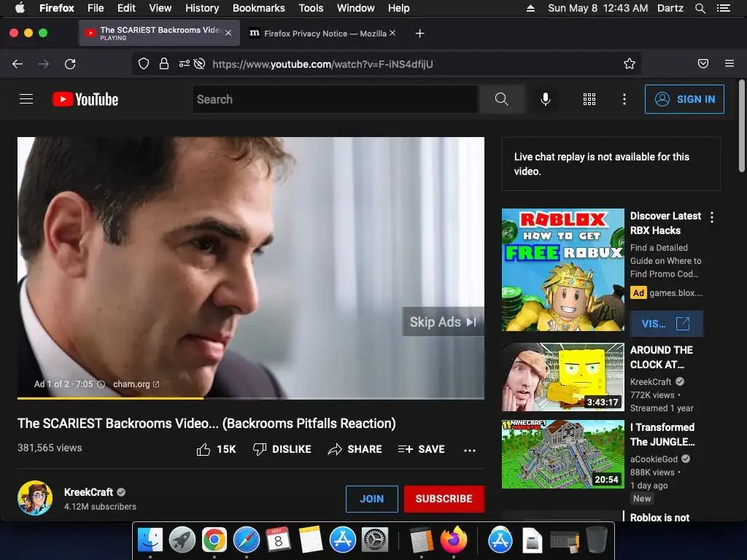Open the Tools menu

311,8
